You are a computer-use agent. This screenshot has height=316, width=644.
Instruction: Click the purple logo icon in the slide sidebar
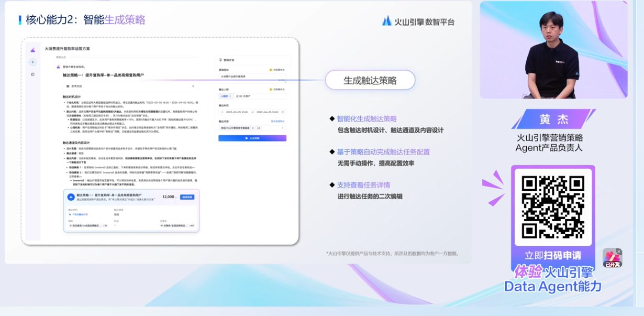[x=32, y=50]
